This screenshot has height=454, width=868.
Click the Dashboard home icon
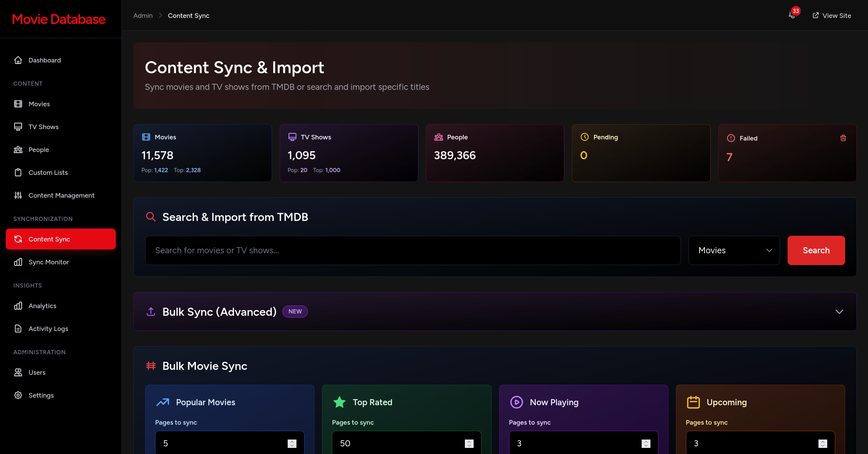(x=18, y=60)
